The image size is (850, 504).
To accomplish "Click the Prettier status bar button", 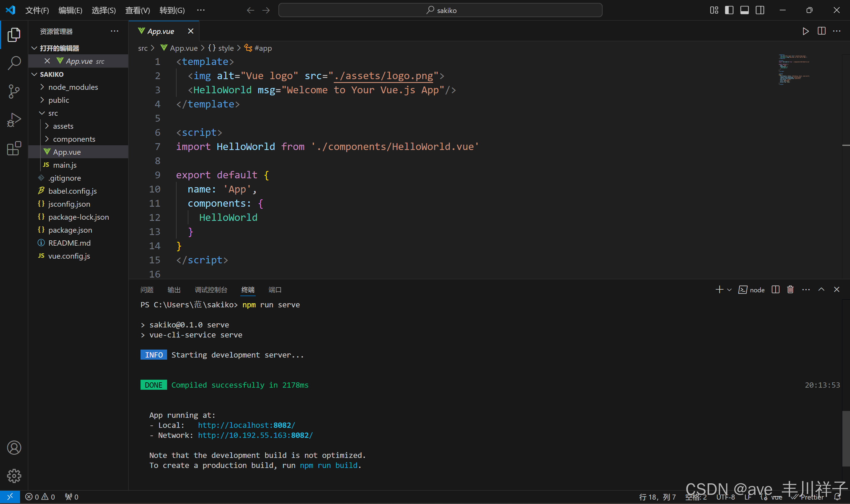I will [810, 497].
